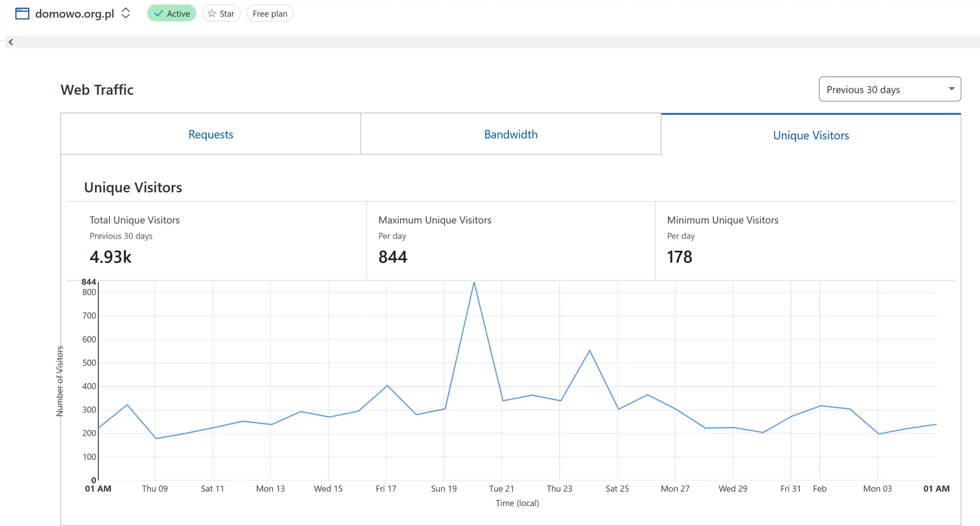Click the domowo.org.pl domain name
980x526 pixels.
(75, 13)
